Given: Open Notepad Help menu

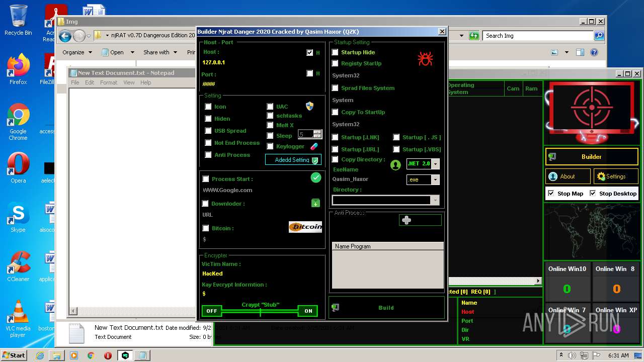Looking at the screenshot, I should (x=145, y=82).
